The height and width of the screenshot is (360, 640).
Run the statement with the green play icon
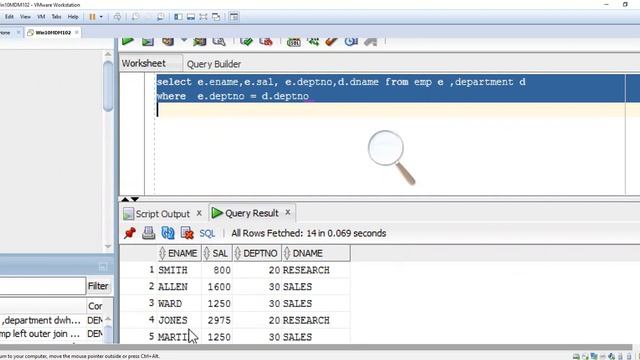pyautogui.click(x=128, y=40)
